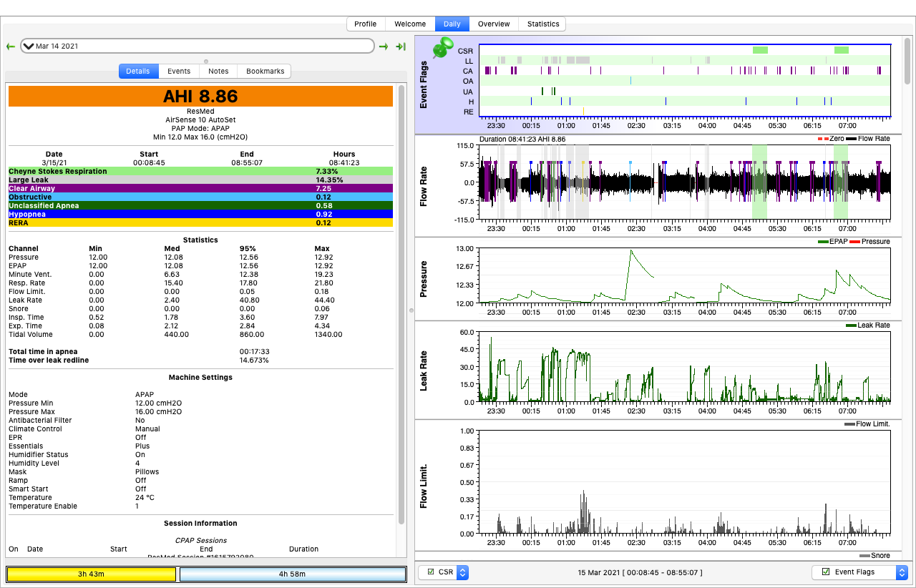
Task: Switch to the Events sub-tab
Action: pos(179,71)
